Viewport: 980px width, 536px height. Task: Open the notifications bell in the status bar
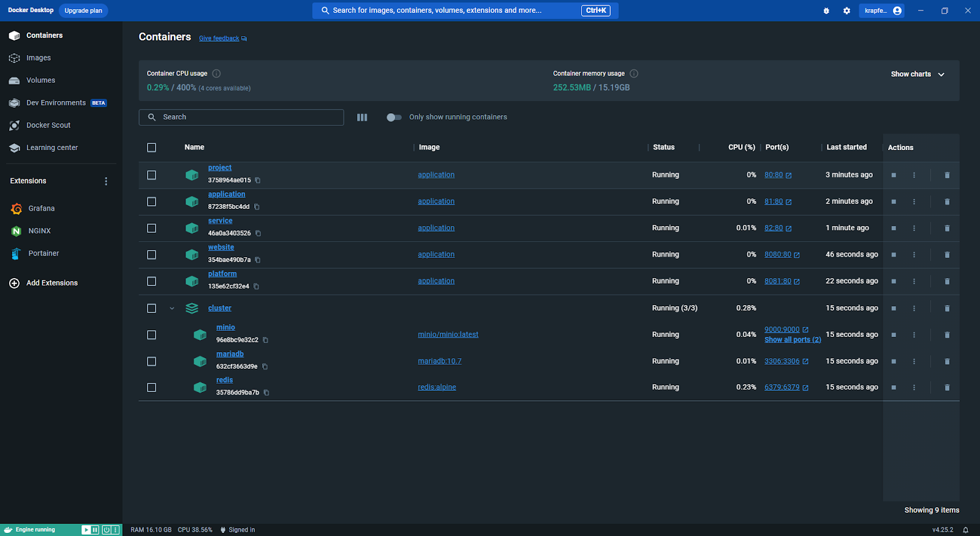point(966,530)
